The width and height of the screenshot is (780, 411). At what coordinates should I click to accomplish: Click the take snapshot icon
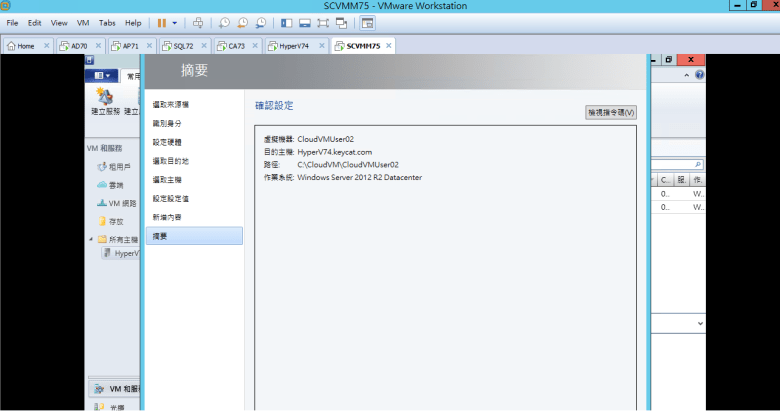(225, 22)
